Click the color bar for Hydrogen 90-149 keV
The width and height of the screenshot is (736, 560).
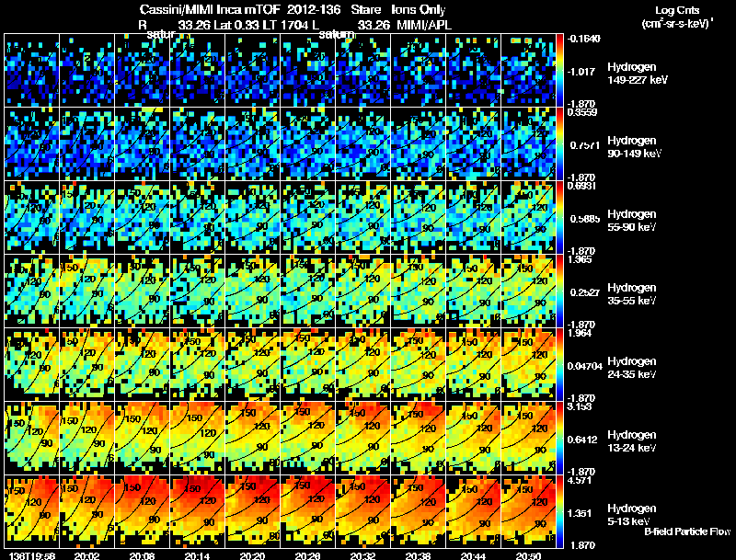(x=559, y=144)
